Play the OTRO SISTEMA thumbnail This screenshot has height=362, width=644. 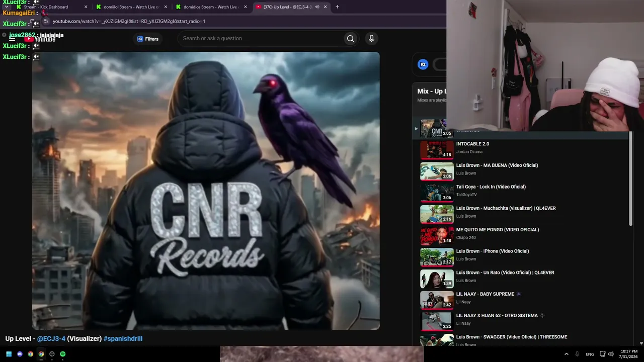(x=437, y=321)
